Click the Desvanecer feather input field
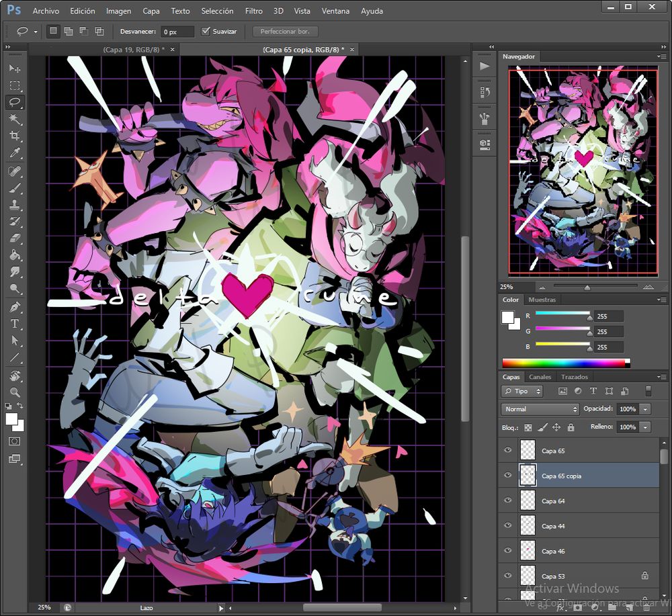This screenshot has height=616, width=672. click(x=177, y=32)
